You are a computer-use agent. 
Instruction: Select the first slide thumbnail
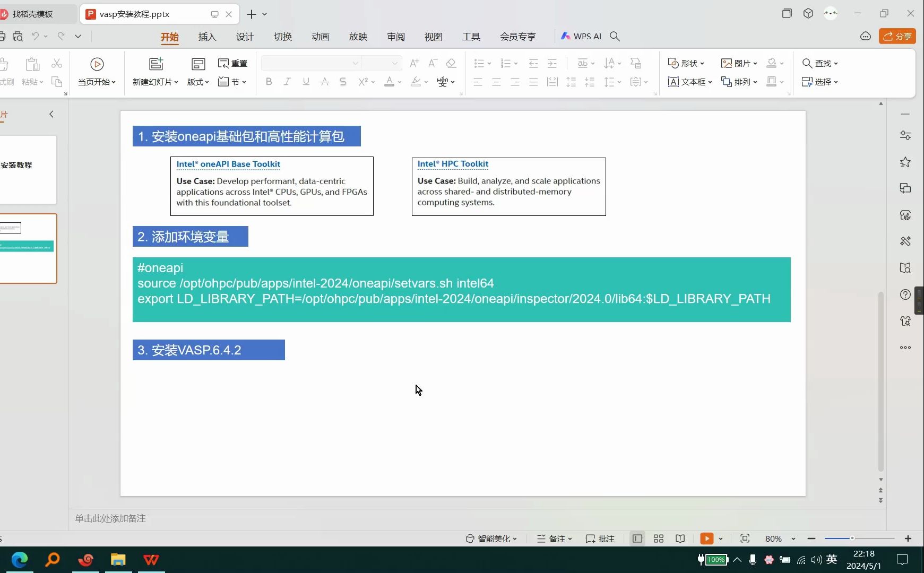coord(28,170)
